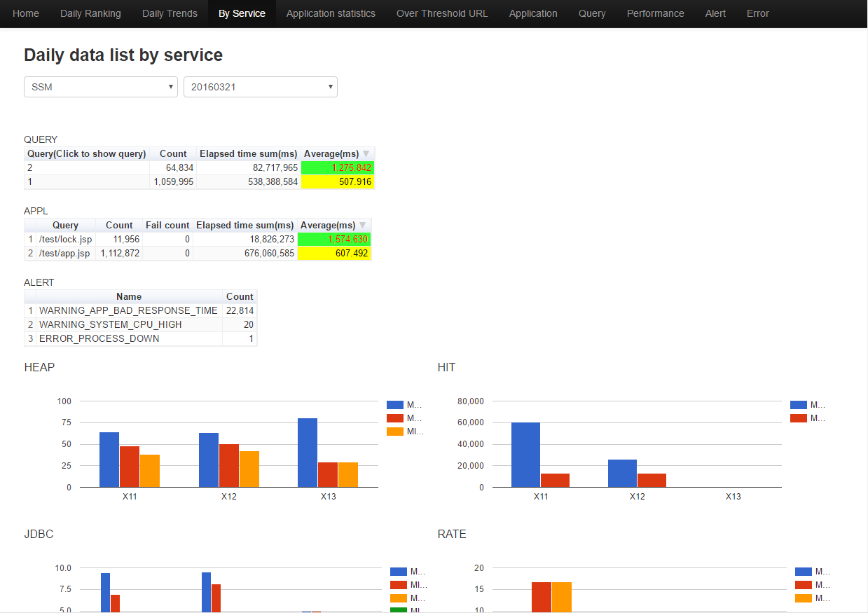Click the 1,112,872 count cell
The width and height of the screenshot is (868, 613).
119,254
